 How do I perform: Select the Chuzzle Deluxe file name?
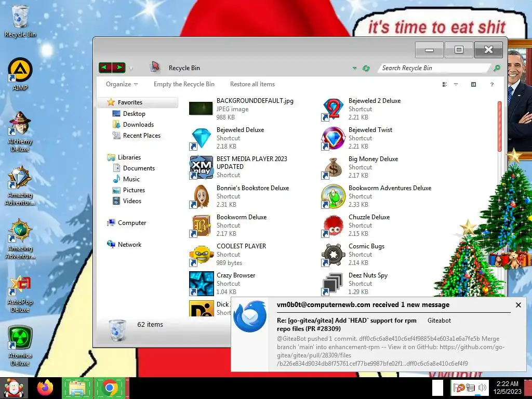pyautogui.click(x=369, y=217)
